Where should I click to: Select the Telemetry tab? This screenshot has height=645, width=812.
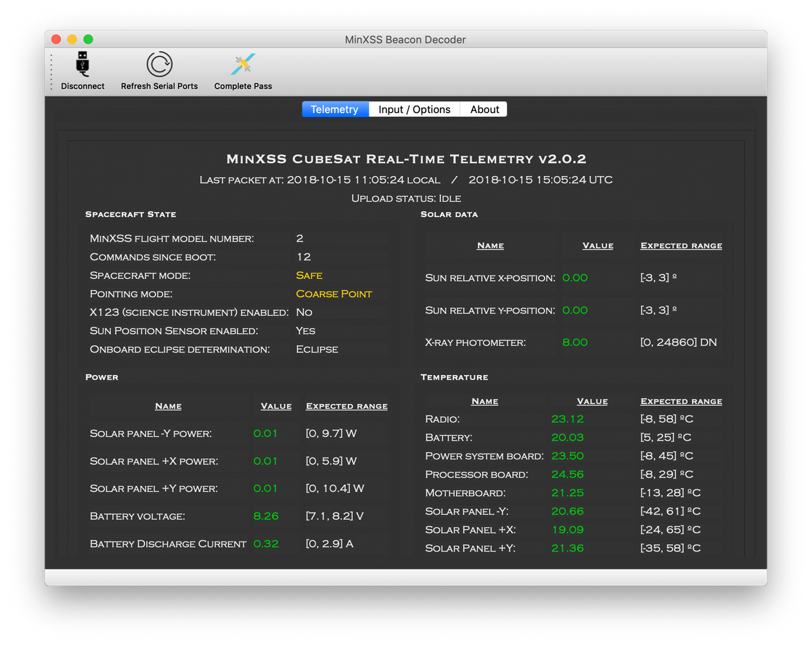click(x=334, y=110)
